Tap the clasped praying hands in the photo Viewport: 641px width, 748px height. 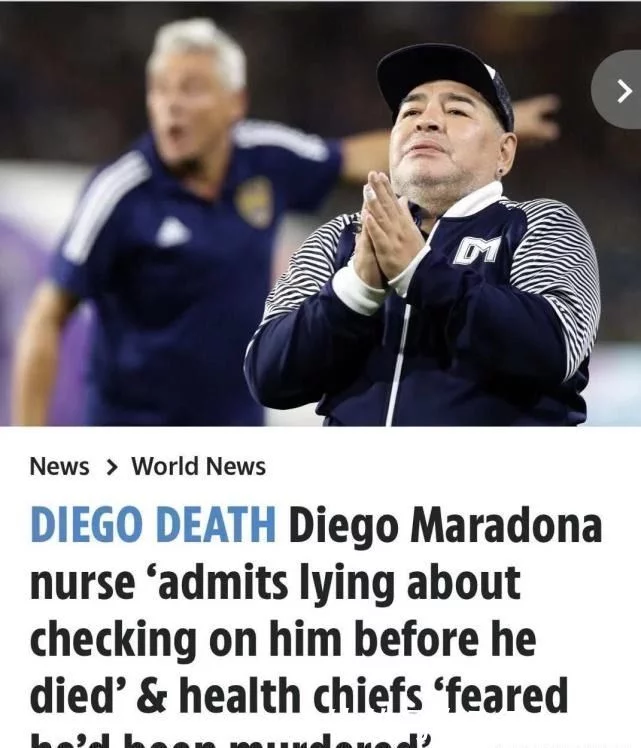click(x=383, y=231)
